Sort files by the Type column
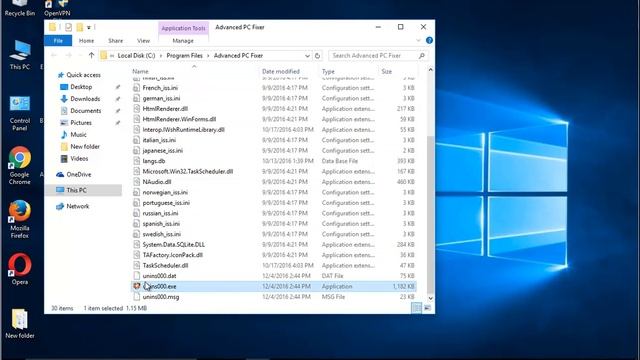640x360 pixels. pyautogui.click(x=328, y=71)
